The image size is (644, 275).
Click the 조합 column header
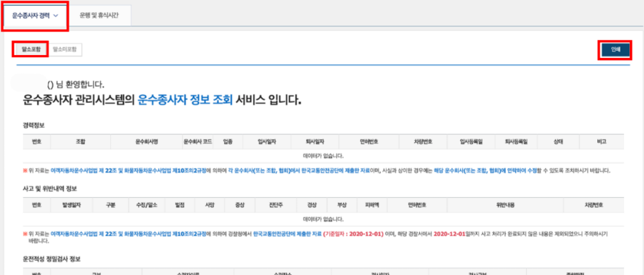[80, 141]
